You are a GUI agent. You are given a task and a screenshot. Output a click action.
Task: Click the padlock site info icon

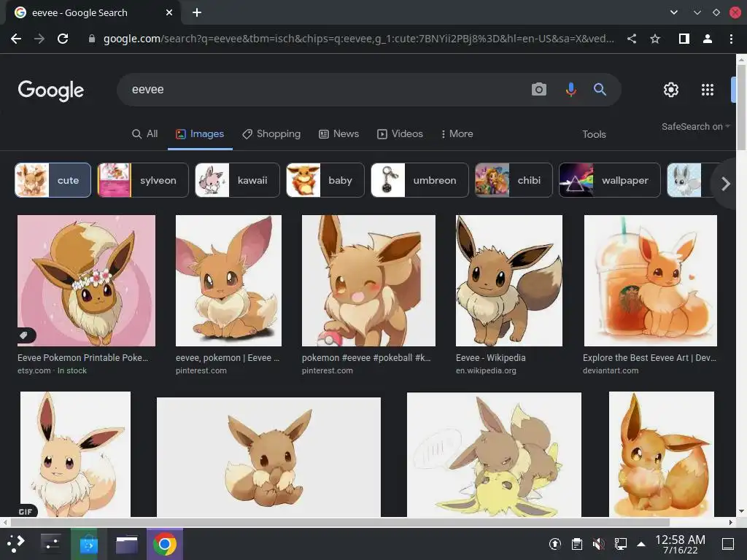click(x=92, y=39)
